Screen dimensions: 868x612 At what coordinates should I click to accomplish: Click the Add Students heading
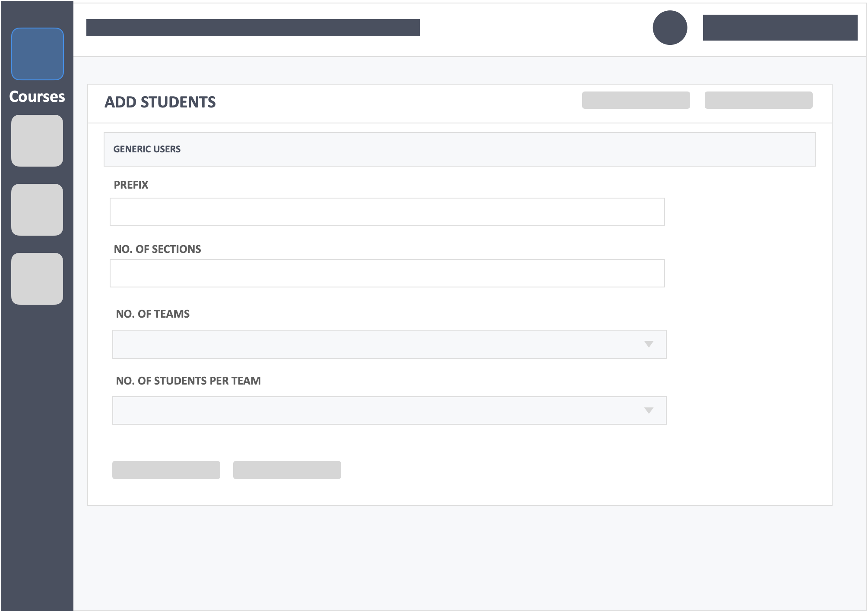pyautogui.click(x=160, y=102)
